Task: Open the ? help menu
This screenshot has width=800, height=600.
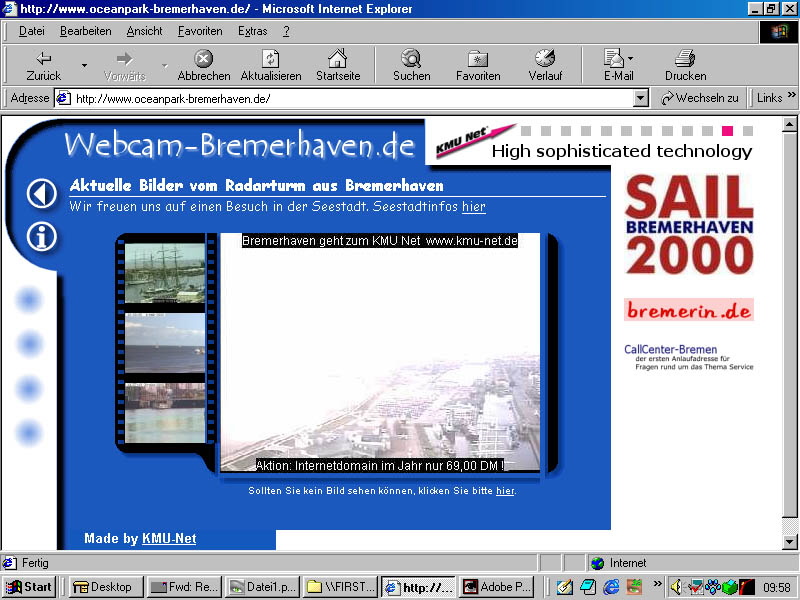Action: [x=286, y=31]
